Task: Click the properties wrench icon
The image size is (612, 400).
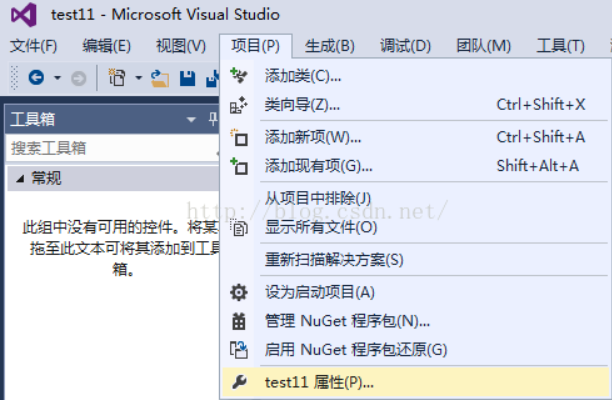Action: pyautogui.click(x=239, y=382)
